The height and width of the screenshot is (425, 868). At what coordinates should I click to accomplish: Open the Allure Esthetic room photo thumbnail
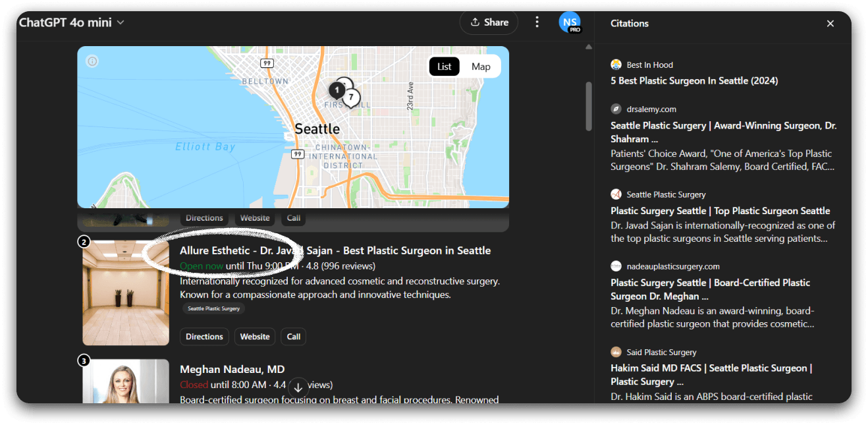[x=126, y=293]
